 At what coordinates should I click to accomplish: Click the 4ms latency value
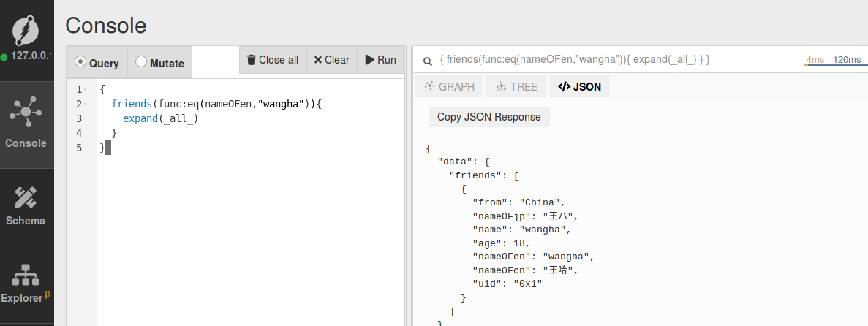point(815,60)
